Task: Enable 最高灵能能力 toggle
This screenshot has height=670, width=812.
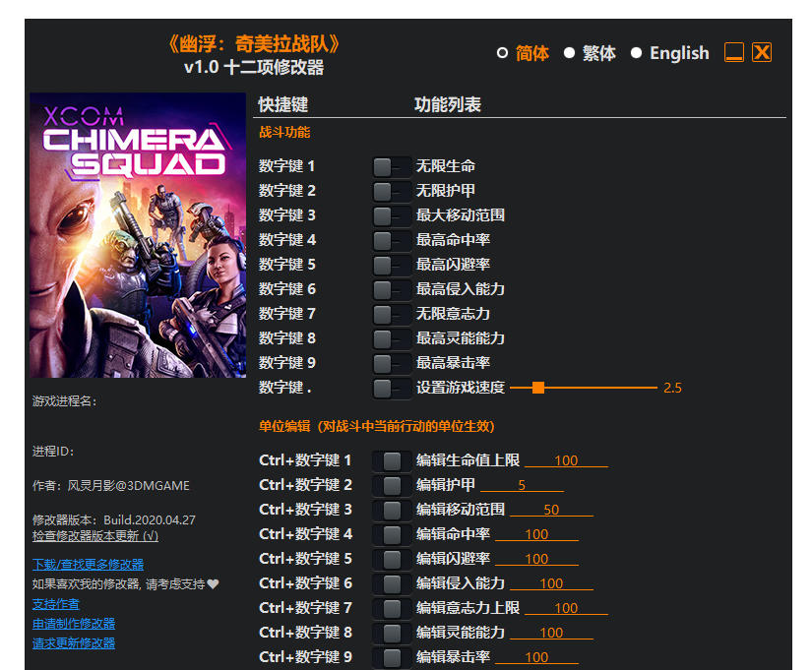Action: point(392,339)
